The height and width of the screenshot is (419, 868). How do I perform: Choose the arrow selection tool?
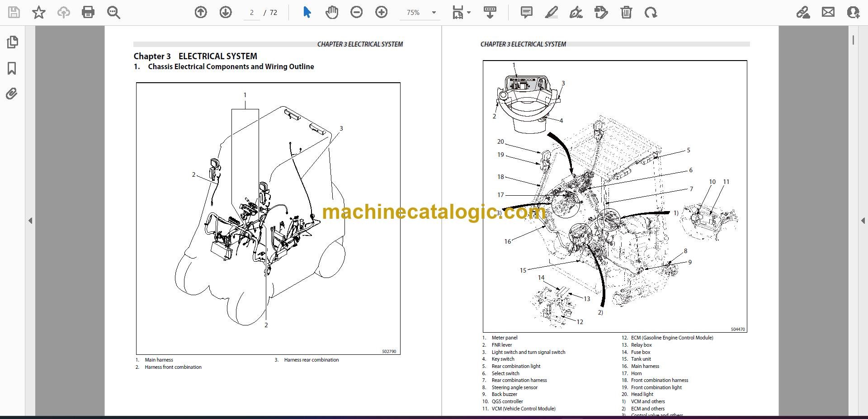(307, 12)
